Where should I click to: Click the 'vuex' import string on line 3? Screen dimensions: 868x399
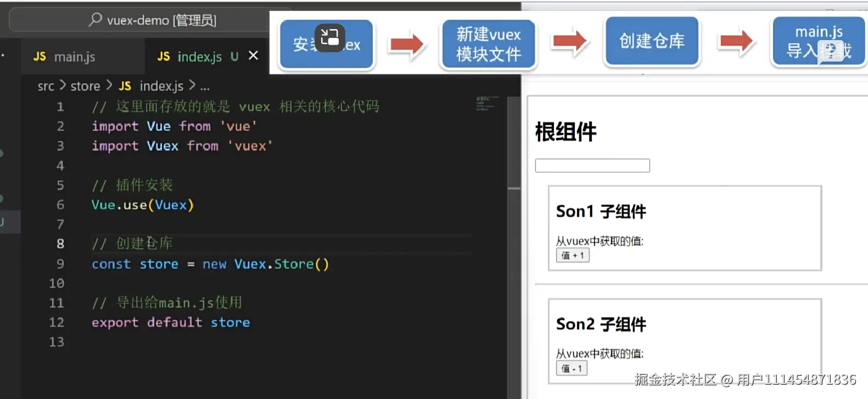point(250,146)
